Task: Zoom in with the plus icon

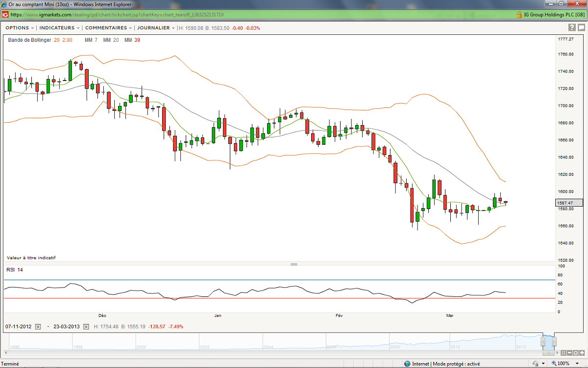Action: pos(582,352)
